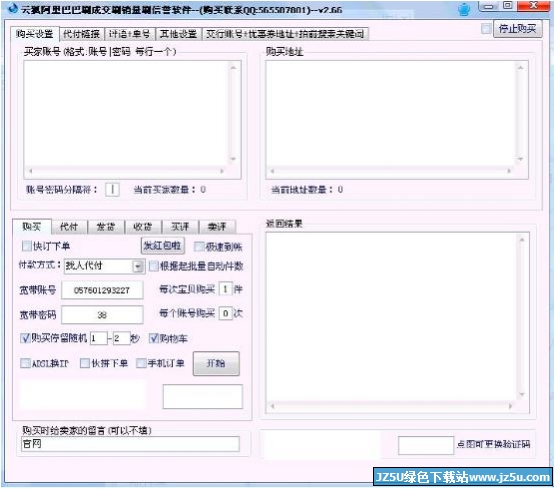Viewport: 556px width, 489px height.
Task: Click the 购买地址 horizontal scrollbar right arrow
Action: coord(509,171)
